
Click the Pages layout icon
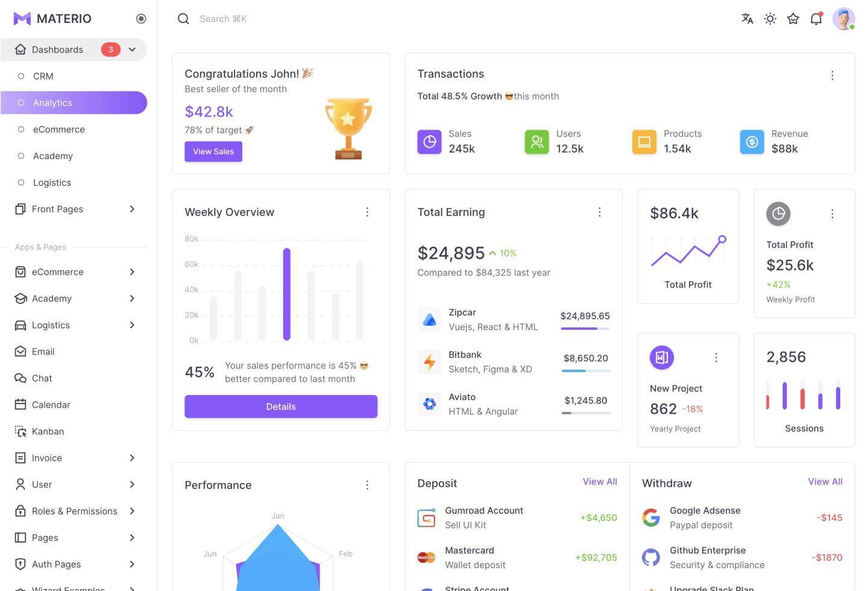pyautogui.click(x=20, y=537)
